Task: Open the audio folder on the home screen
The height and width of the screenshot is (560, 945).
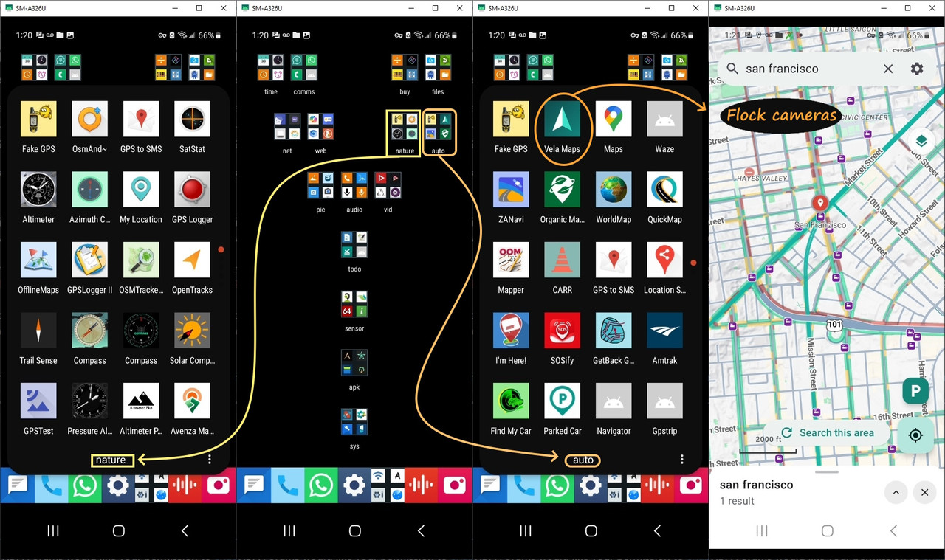Action: point(354,185)
